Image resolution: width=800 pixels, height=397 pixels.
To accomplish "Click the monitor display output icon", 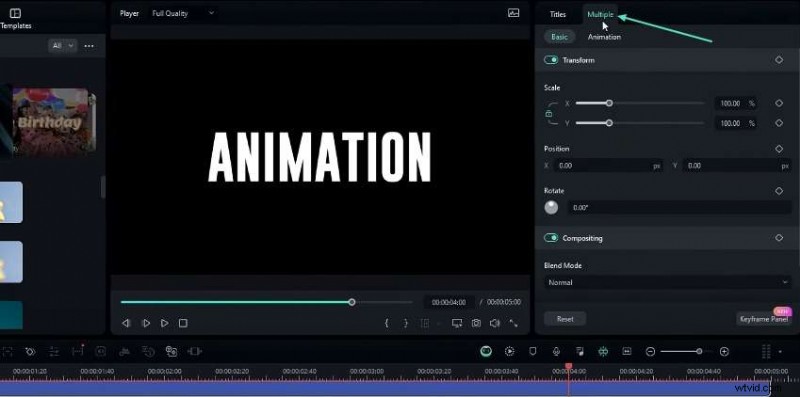I will tap(457, 323).
